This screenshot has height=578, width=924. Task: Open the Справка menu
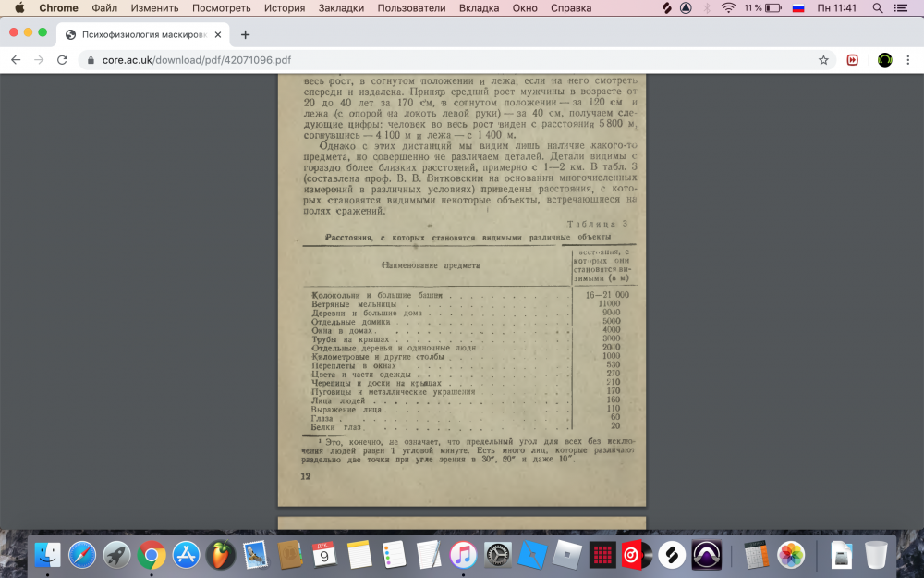point(570,8)
